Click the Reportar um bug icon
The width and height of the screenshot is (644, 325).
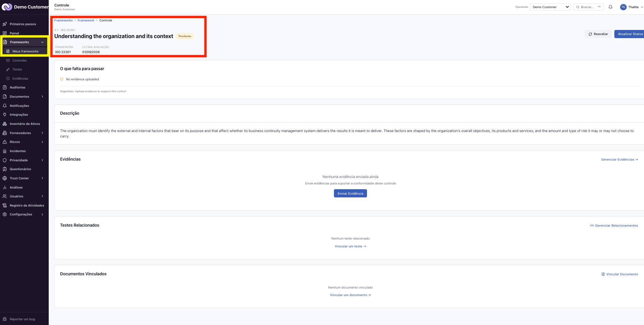coord(5,319)
